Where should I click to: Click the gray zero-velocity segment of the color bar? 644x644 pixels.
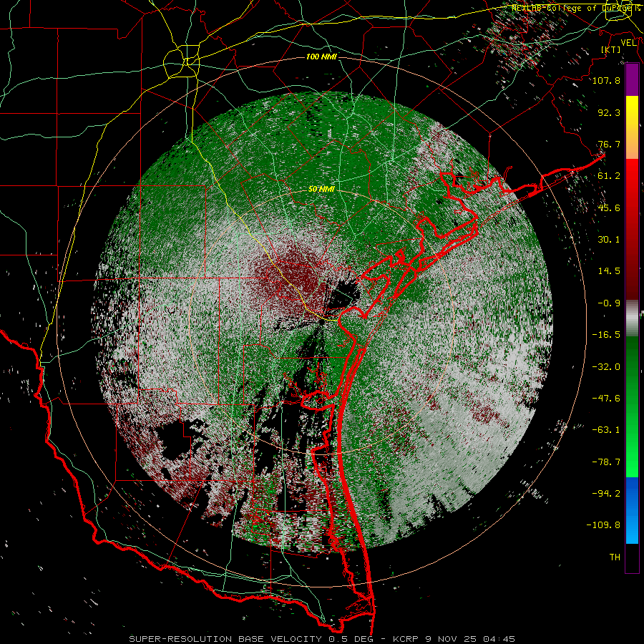pos(632,318)
